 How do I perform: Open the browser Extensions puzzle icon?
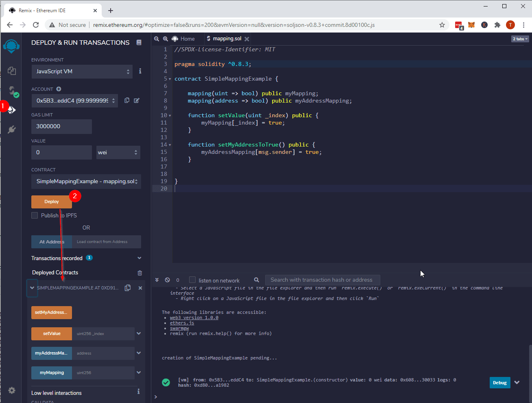(x=497, y=25)
